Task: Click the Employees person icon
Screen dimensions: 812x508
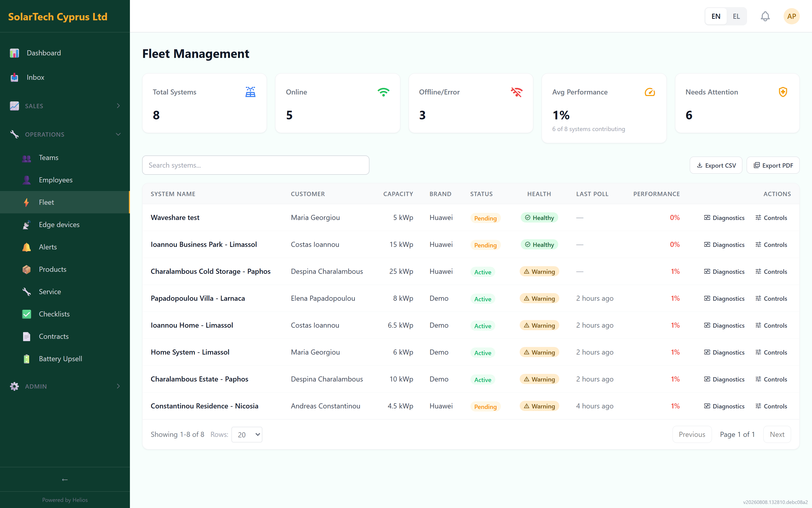Action: (x=26, y=180)
